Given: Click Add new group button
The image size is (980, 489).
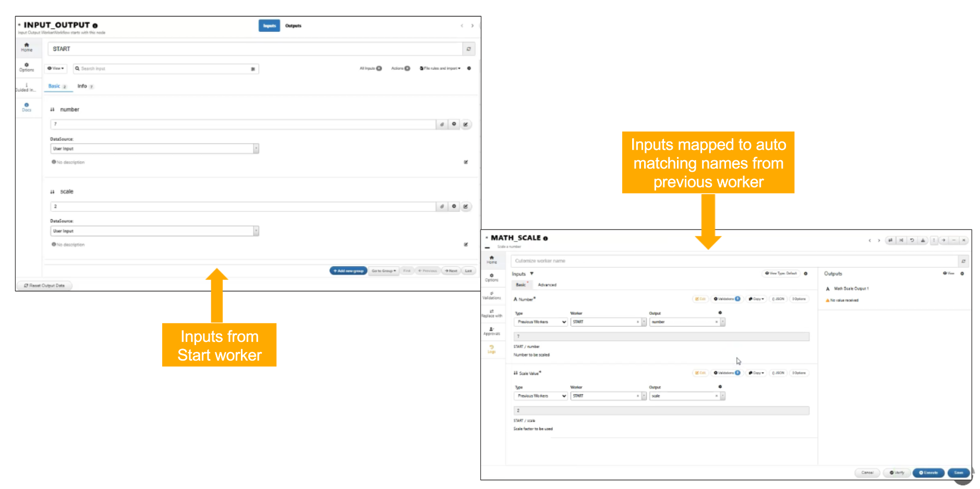Looking at the screenshot, I should pyautogui.click(x=348, y=271).
